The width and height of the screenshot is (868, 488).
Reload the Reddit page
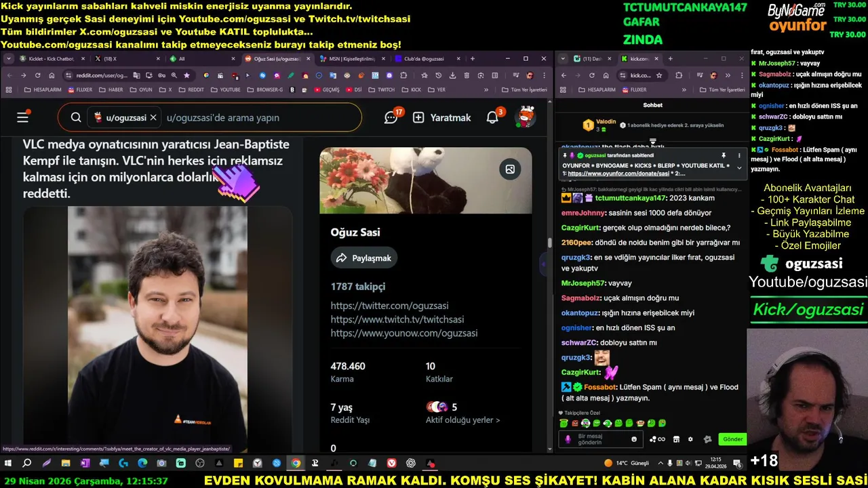(x=37, y=75)
